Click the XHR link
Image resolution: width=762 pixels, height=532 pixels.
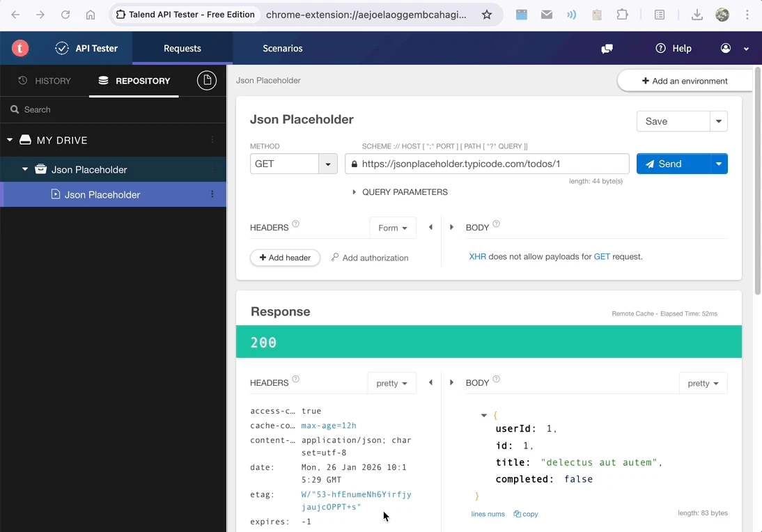(477, 256)
